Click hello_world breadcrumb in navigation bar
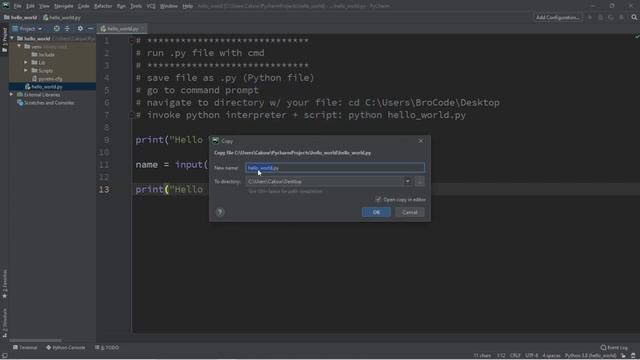This screenshot has height=360, width=640. click(x=21, y=18)
